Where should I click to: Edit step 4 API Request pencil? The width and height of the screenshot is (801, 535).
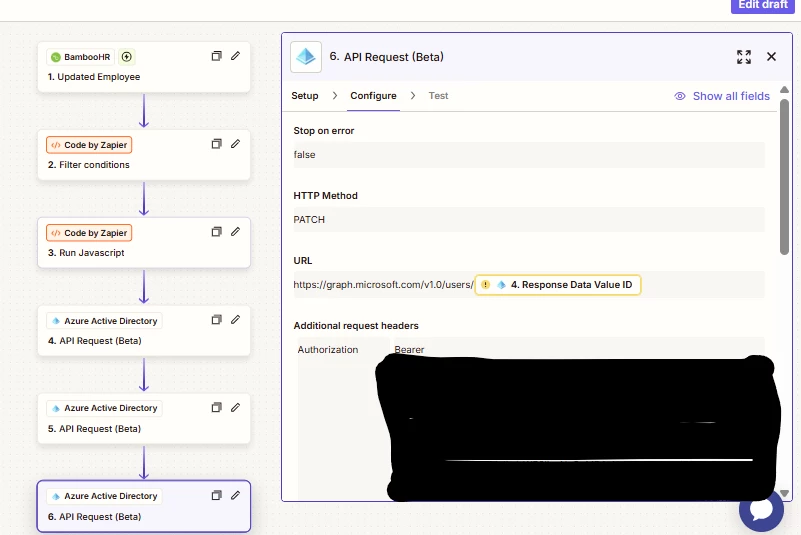tap(235, 319)
